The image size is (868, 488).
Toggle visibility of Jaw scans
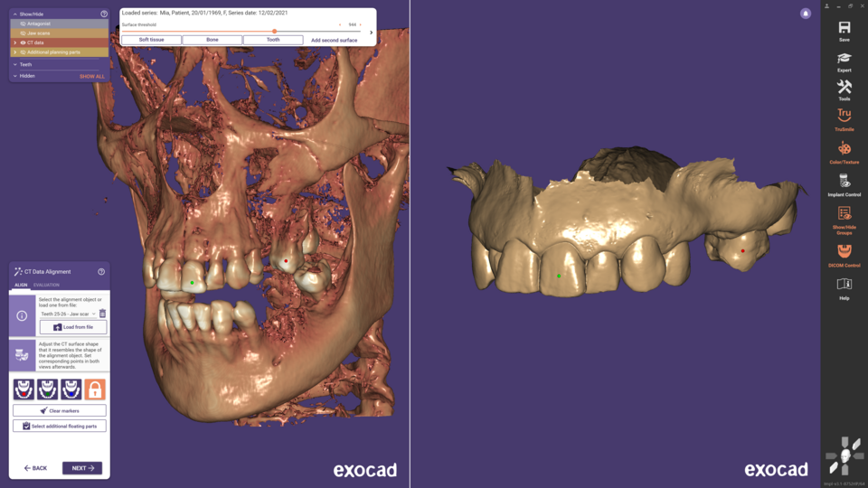click(24, 33)
